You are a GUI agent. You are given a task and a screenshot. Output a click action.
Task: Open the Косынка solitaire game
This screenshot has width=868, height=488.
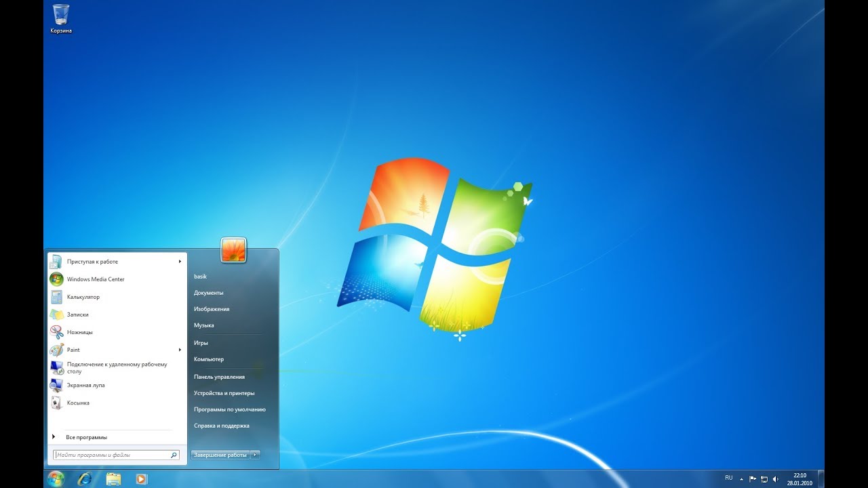coord(117,403)
